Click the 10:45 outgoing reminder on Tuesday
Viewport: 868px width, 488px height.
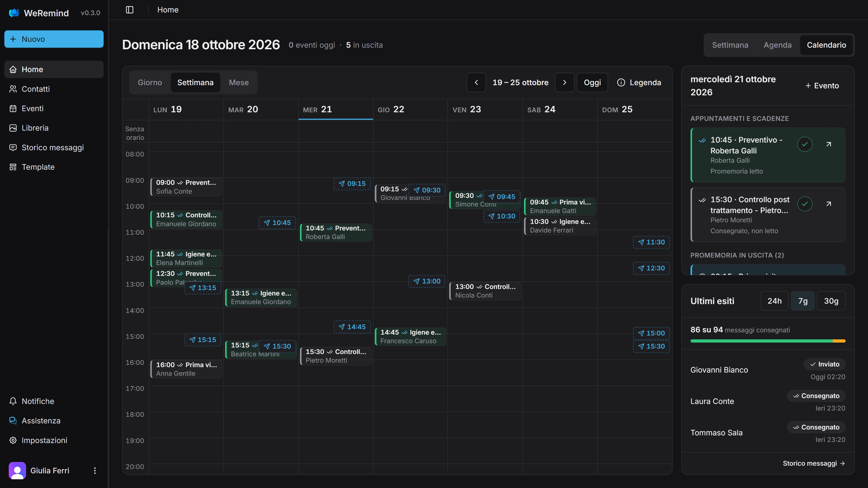pyautogui.click(x=277, y=223)
